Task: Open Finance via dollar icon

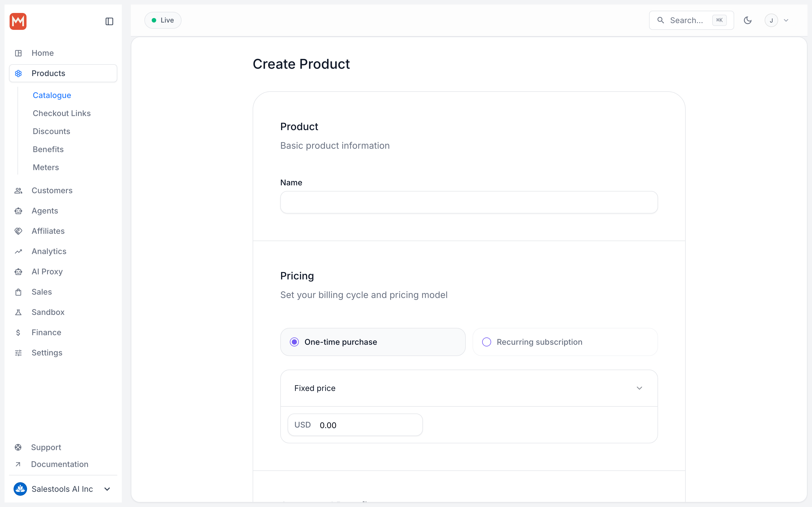Action: pyautogui.click(x=18, y=333)
